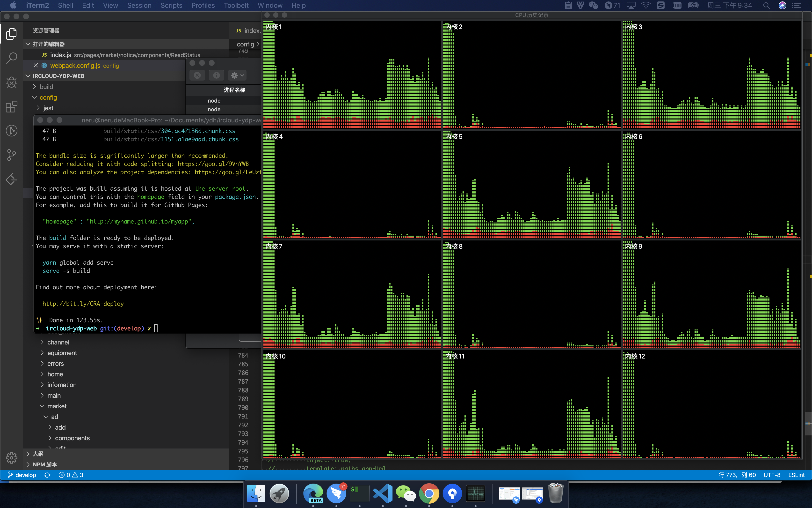
Task: Open Microsoft Edge Beta in the Dock
Action: [313, 493]
